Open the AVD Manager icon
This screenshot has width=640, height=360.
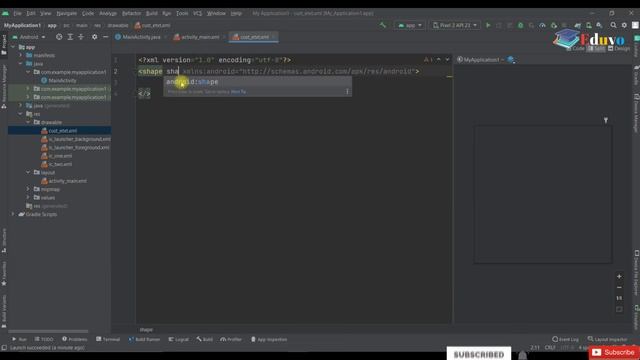pos(588,25)
